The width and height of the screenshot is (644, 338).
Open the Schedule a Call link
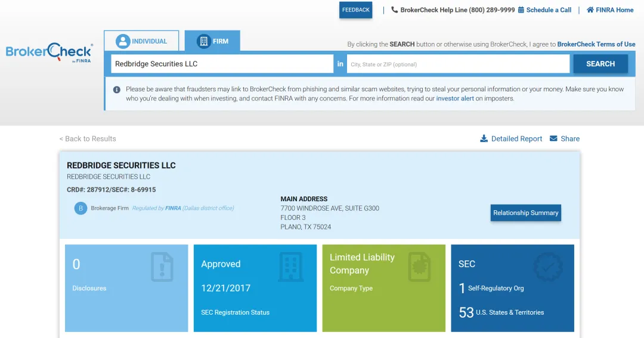point(549,10)
